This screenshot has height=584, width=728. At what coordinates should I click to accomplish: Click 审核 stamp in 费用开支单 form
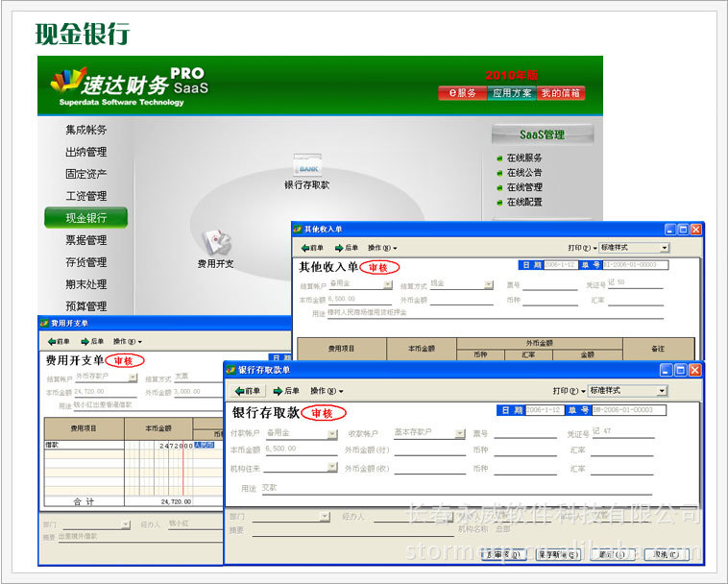[x=125, y=361]
